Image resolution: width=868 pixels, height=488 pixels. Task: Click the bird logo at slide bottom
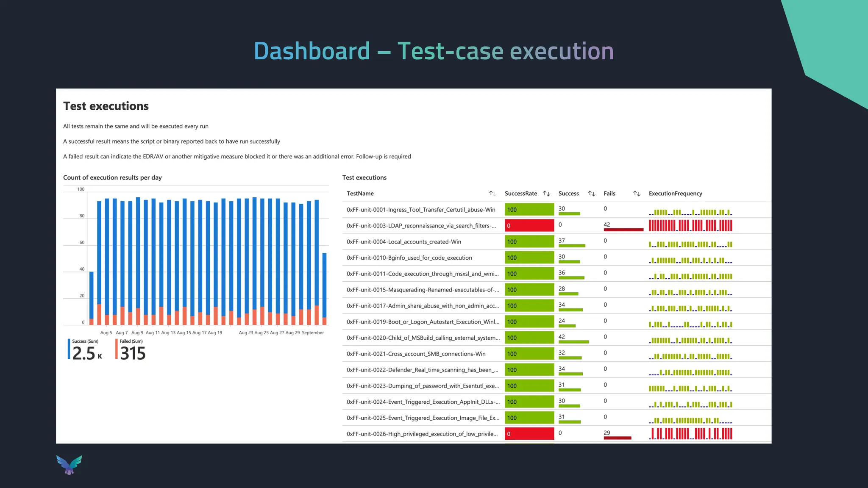(69, 465)
